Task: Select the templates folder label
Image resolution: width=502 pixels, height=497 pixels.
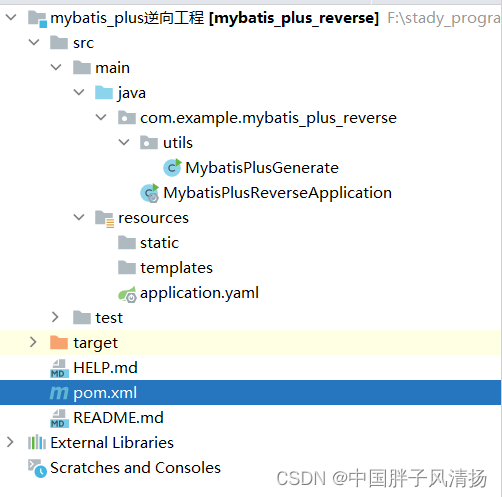Action: coord(176,268)
